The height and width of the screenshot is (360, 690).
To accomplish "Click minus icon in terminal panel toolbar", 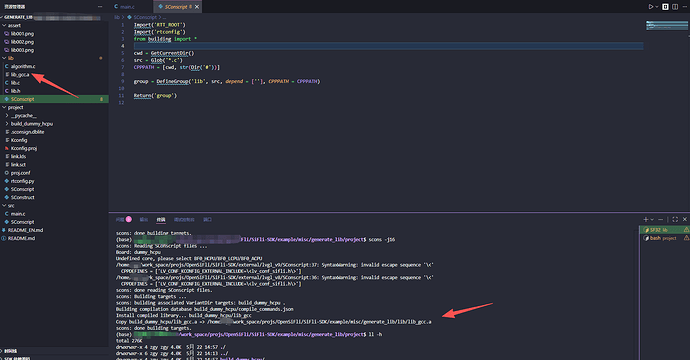I will tap(660, 219).
